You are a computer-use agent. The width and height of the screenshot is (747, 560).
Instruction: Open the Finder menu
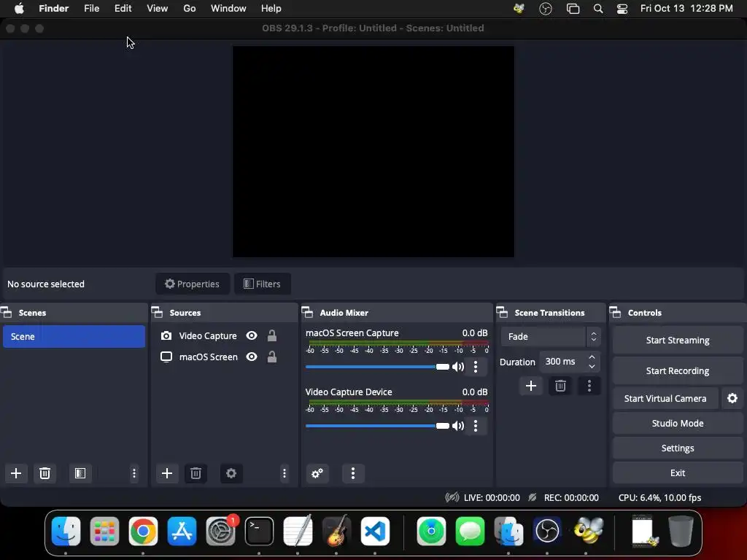pos(54,9)
